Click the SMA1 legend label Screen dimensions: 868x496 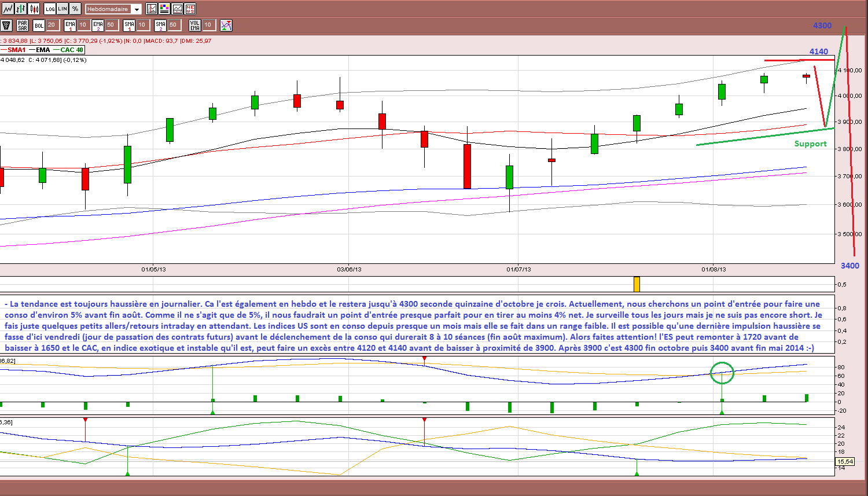(x=16, y=50)
